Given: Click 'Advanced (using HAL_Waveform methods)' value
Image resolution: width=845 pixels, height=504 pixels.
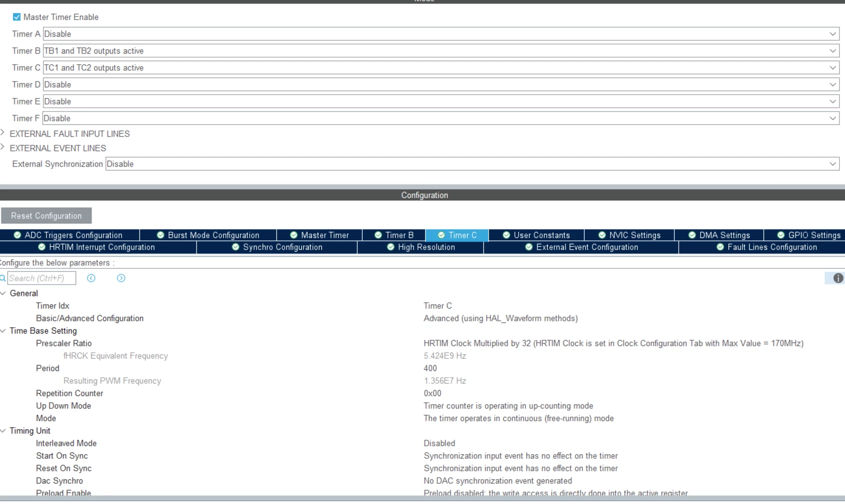Looking at the screenshot, I should tap(501, 318).
